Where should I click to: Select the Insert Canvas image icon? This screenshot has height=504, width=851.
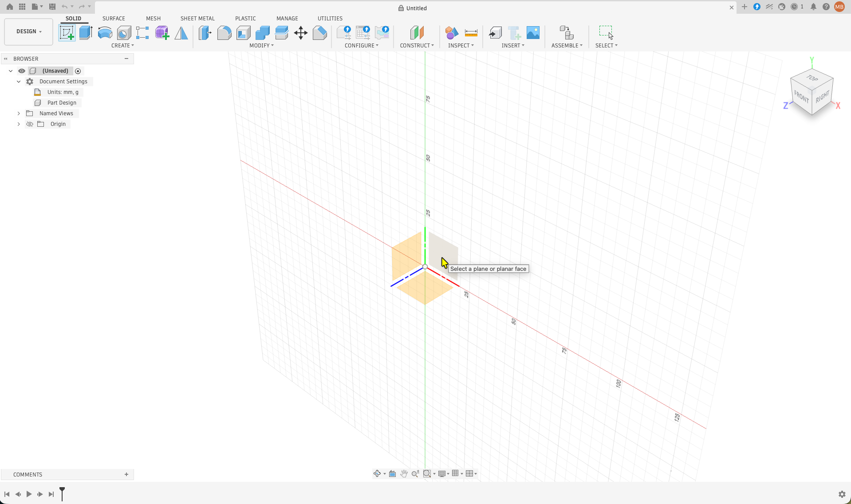(x=533, y=33)
